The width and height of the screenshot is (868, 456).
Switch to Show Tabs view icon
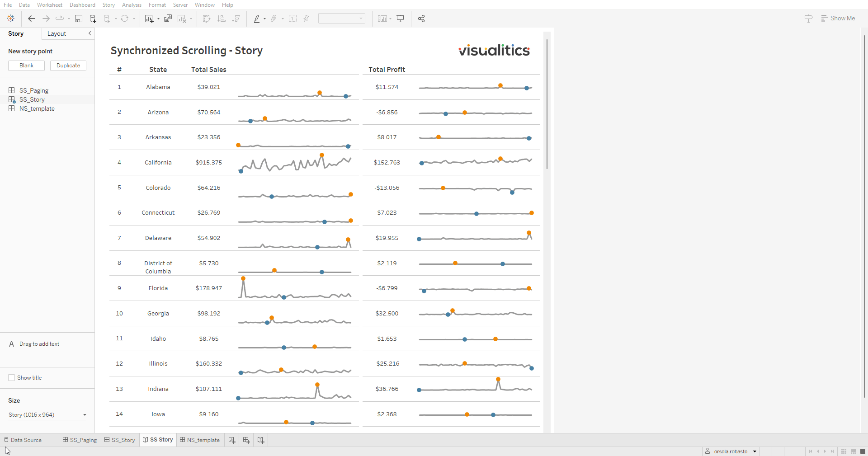[863, 451]
